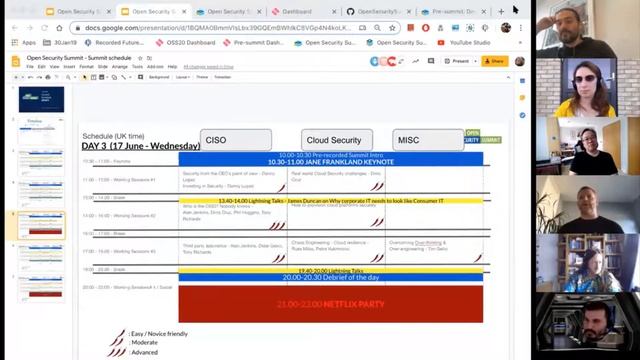The height and width of the screenshot is (360, 640).
Task: Open the YouTube Studio bookmark
Action: [464, 42]
